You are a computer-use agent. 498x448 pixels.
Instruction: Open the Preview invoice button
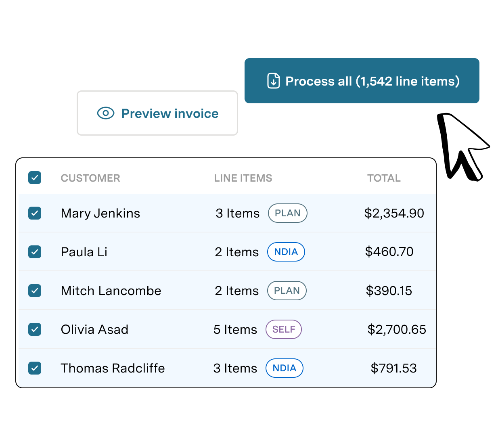click(x=157, y=113)
